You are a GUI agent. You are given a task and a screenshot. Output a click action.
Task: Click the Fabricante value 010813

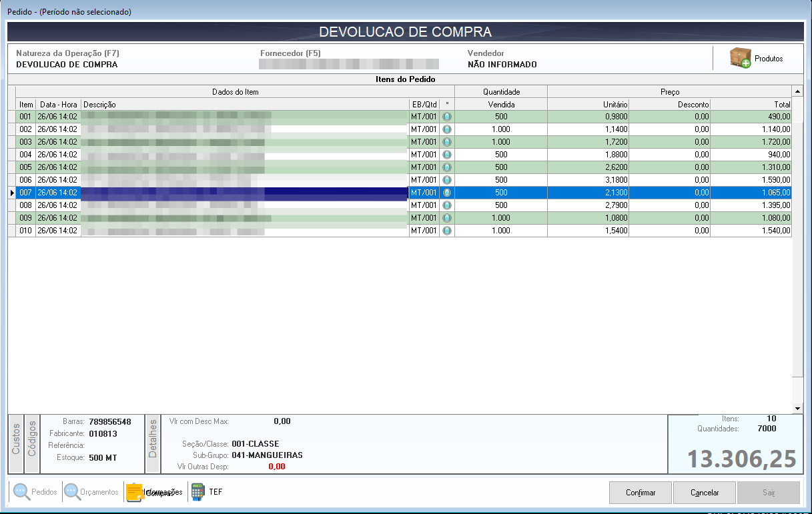click(x=103, y=433)
